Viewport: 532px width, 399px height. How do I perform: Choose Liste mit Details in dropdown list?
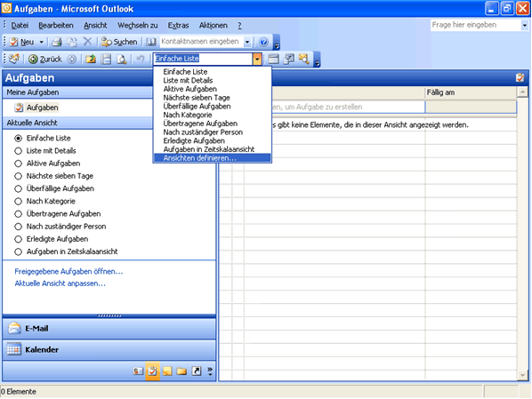tap(213, 80)
